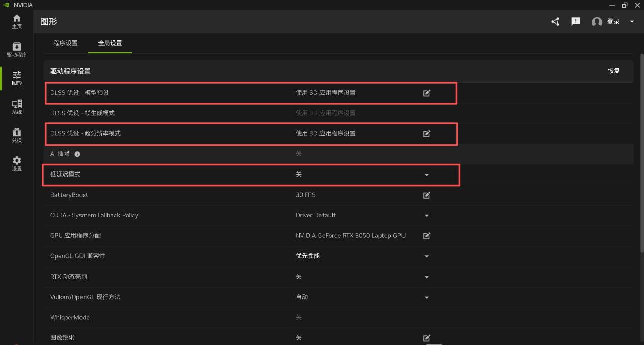Expand the RTX 动态亮丽 dropdown
Image resolution: width=644 pixels, height=345 pixels.
point(427,277)
